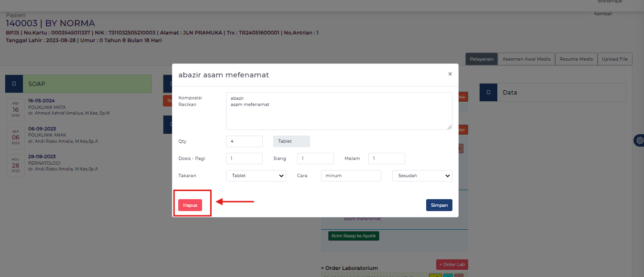
Task: Open the Takaran dropdown
Action: point(256,176)
